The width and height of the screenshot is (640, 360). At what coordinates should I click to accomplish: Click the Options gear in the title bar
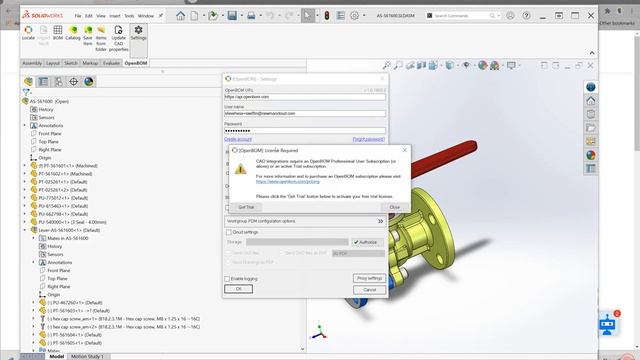[354, 16]
